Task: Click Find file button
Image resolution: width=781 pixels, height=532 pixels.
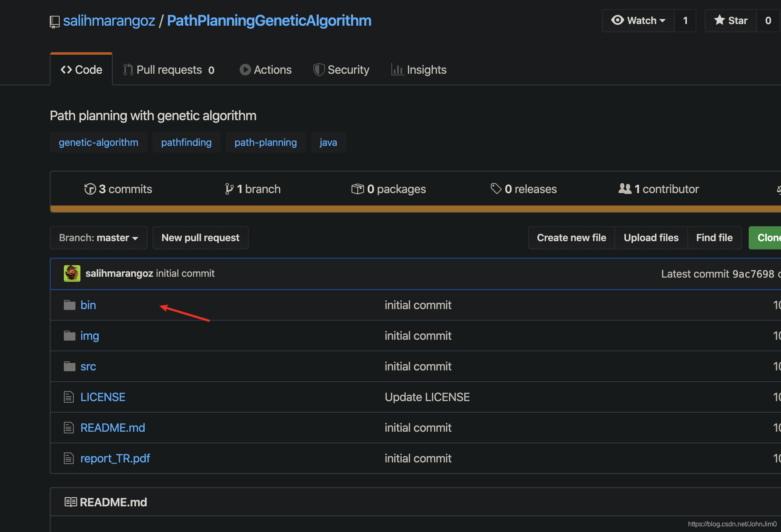Action: tap(714, 238)
